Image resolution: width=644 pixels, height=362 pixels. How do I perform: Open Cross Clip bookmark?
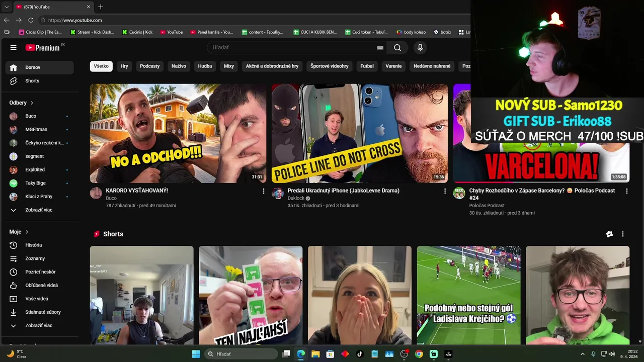(40, 32)
